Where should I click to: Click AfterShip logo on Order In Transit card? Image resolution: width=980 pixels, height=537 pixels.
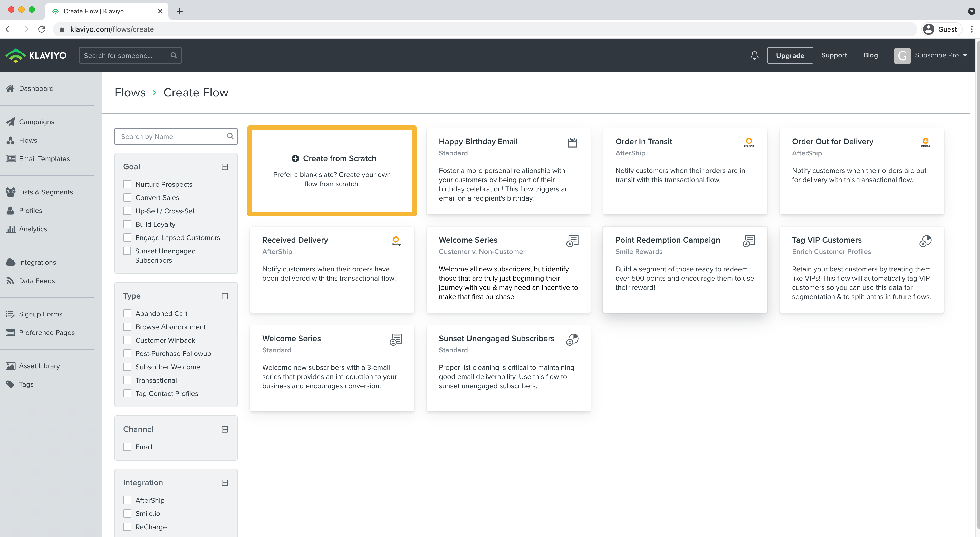pos(748,142)
